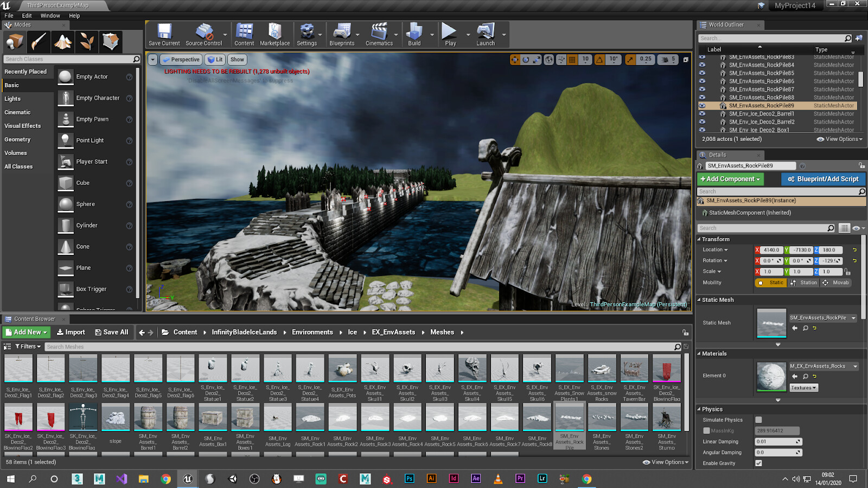Expand the Textures dropdown in Materials

point(803,387)
